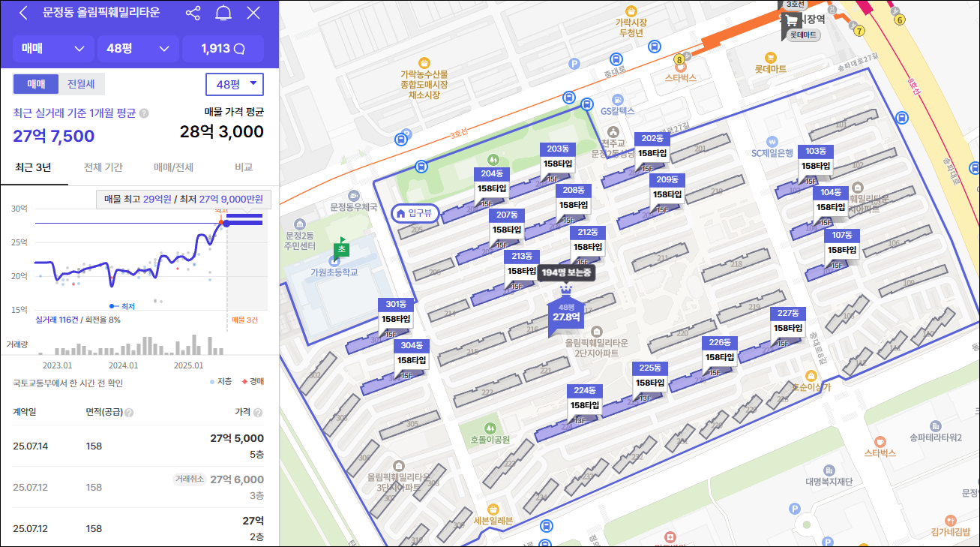Click the 김가네김밥 restaurant icon
The image size is (980, 547).
click(951, 520)
